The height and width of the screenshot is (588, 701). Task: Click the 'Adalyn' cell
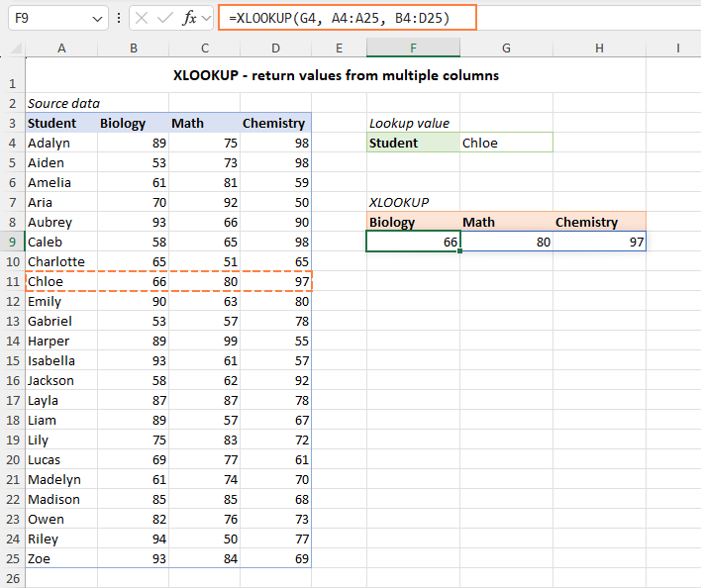(x=61, y=143)
